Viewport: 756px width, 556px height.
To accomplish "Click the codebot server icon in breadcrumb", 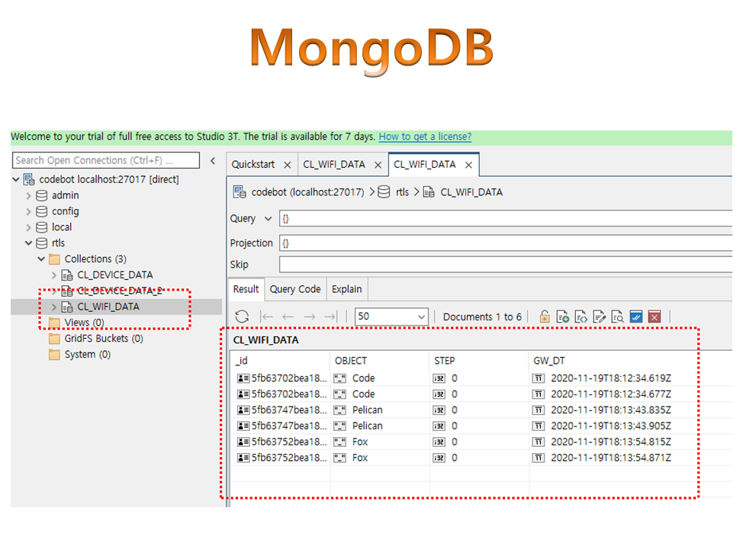I will coord(240,192).
